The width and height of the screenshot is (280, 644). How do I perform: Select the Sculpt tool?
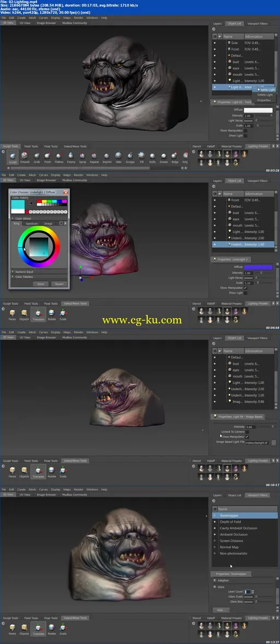click(13, 157)
